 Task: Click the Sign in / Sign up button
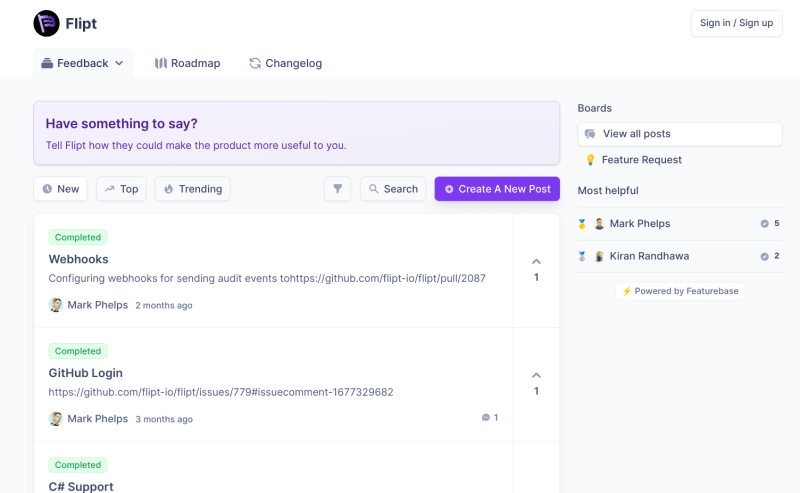pyautogui.click(x=736, y=23)
